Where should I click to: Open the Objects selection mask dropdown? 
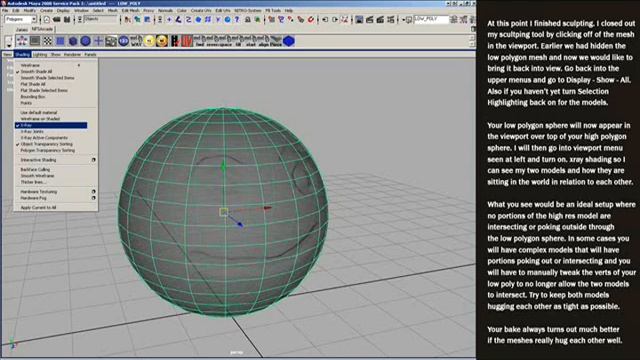(101, 19)
